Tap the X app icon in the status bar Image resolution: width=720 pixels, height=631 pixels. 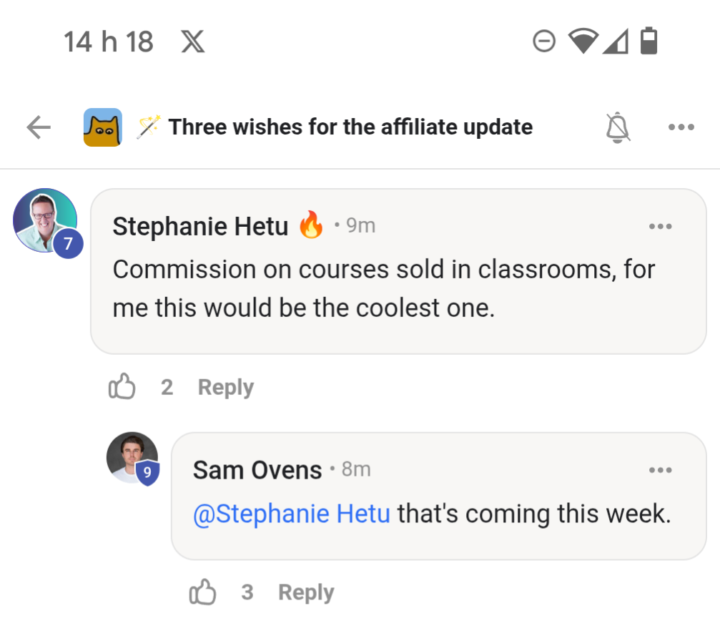click(x=194, y=41)
